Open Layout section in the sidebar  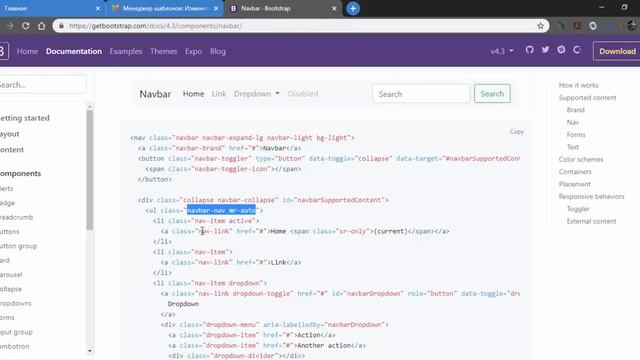[10, 134]
